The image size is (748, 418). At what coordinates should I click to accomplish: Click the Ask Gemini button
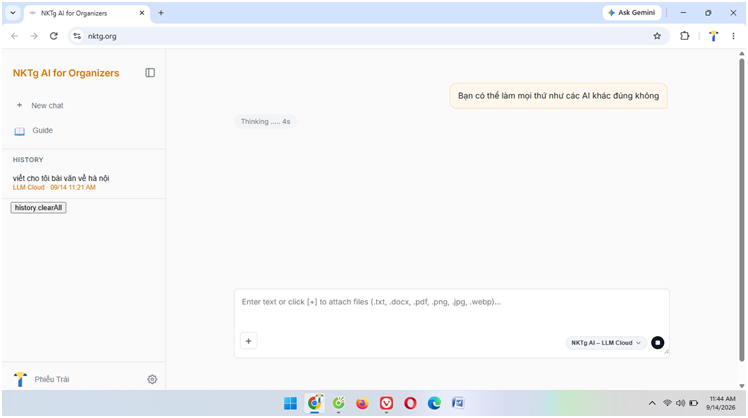(632, 13)
